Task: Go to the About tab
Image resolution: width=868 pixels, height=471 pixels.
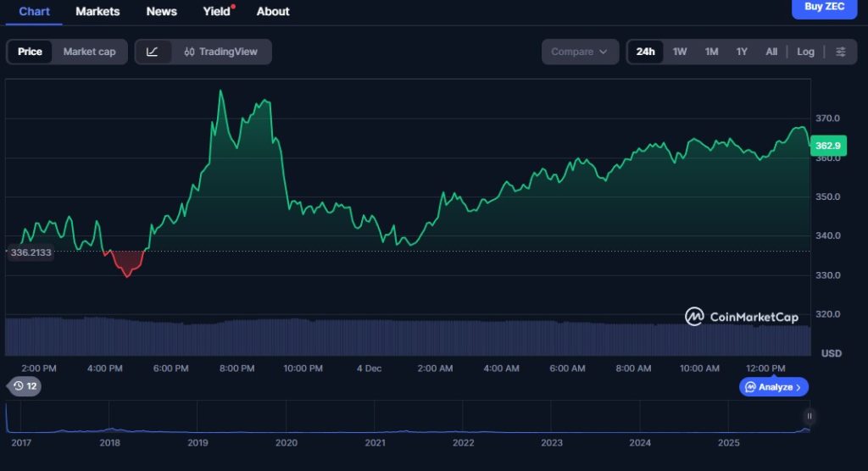Action: (x=273, y=11)
